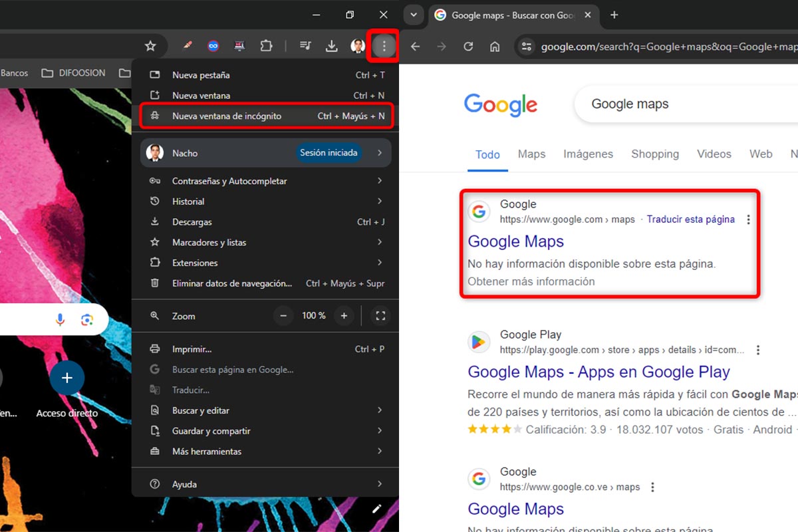The width and height of the screenshot is (798, 532).
Task: Open the Downloads icon in Chrome toolbar
Action: pyautogui.click(x=331, y=46)
